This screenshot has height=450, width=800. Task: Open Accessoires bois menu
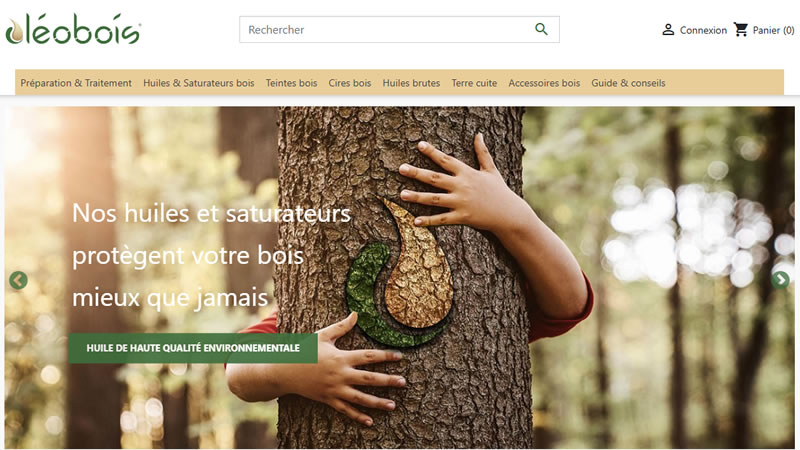[544, 83]
